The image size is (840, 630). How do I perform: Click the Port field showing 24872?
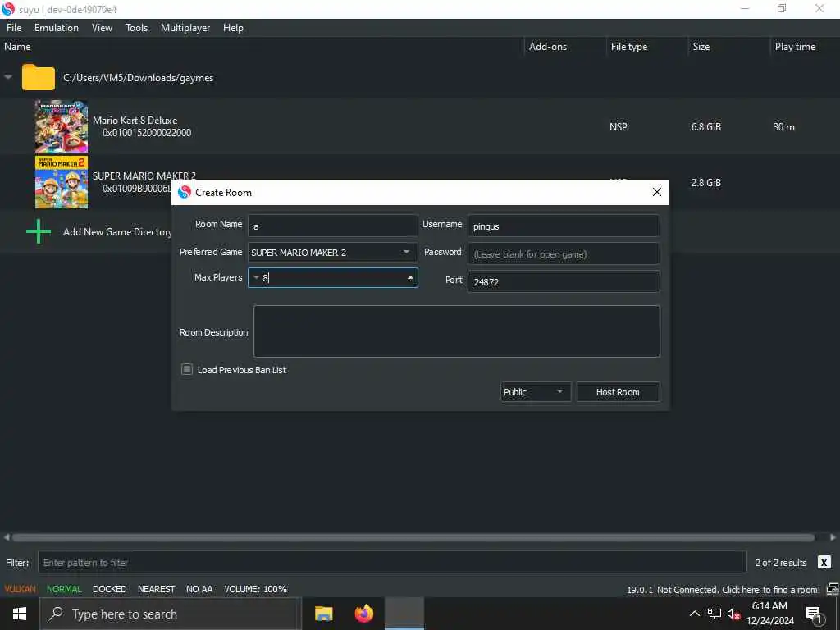pos(564,282)
